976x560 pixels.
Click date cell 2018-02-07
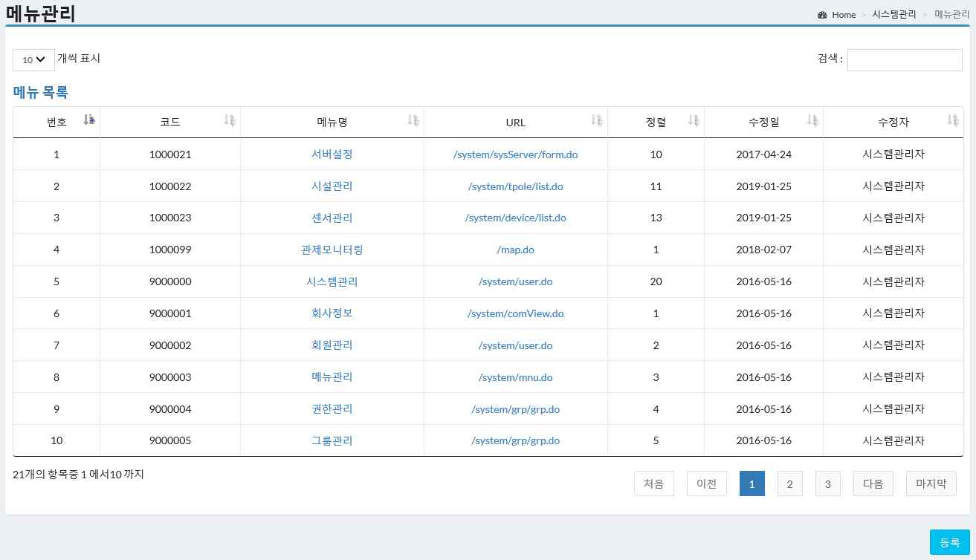[x=764, y=250]
